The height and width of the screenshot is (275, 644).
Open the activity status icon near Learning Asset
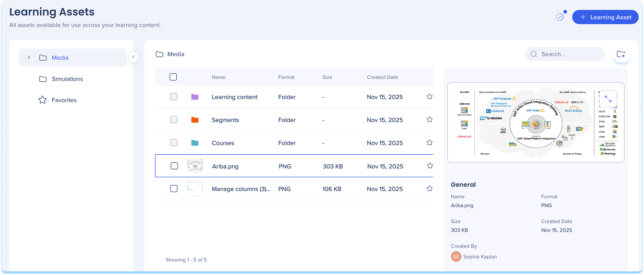(x=560, y=17)
